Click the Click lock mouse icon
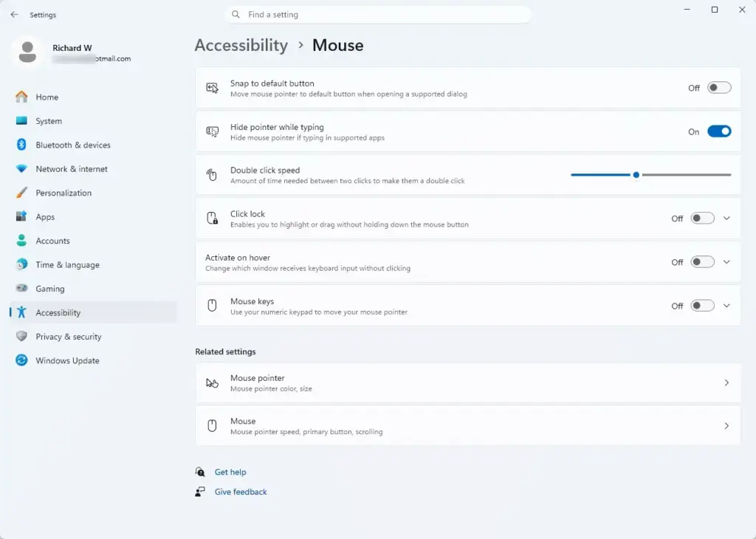This screenshot has width=756, height=539. [x=212, y=219]
